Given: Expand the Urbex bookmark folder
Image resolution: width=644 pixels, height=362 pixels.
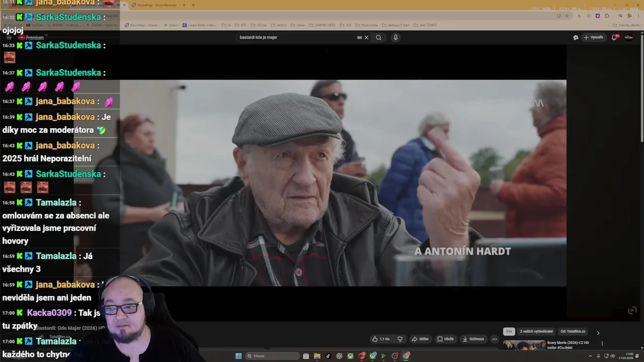Looking at the screenshot, I should pos(298,25).
